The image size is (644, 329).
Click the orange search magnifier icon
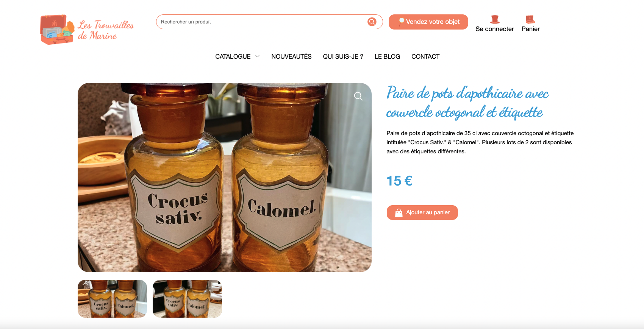click(x=372, y=22)
